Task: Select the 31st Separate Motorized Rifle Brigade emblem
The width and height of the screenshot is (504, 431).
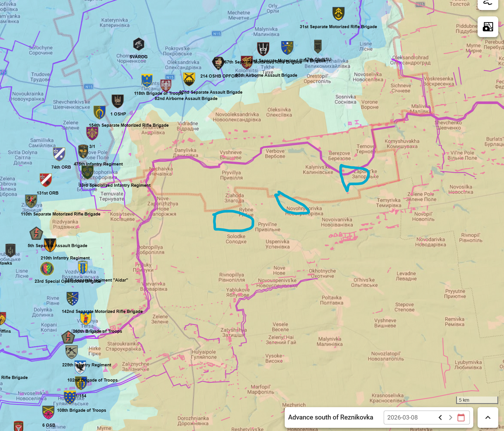Action: click(338, 14)
